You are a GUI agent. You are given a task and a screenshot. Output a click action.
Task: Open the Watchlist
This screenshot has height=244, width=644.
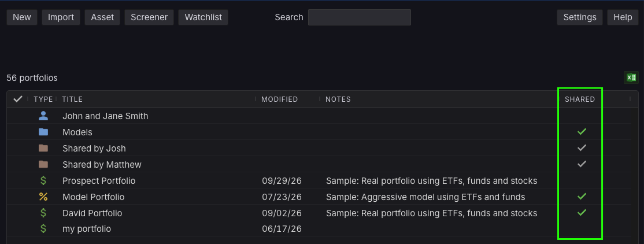(x=203, y=17)
